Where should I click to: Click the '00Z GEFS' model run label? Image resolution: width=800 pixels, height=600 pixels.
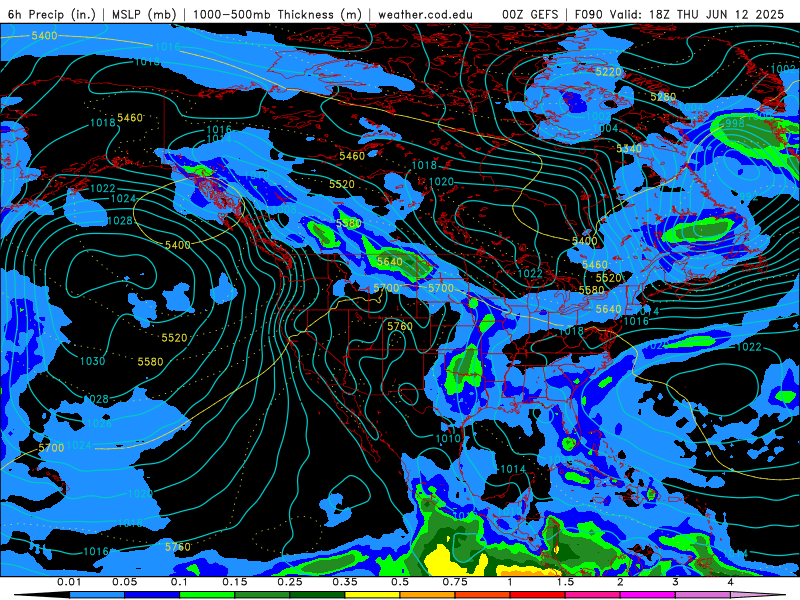pos(530,14)
